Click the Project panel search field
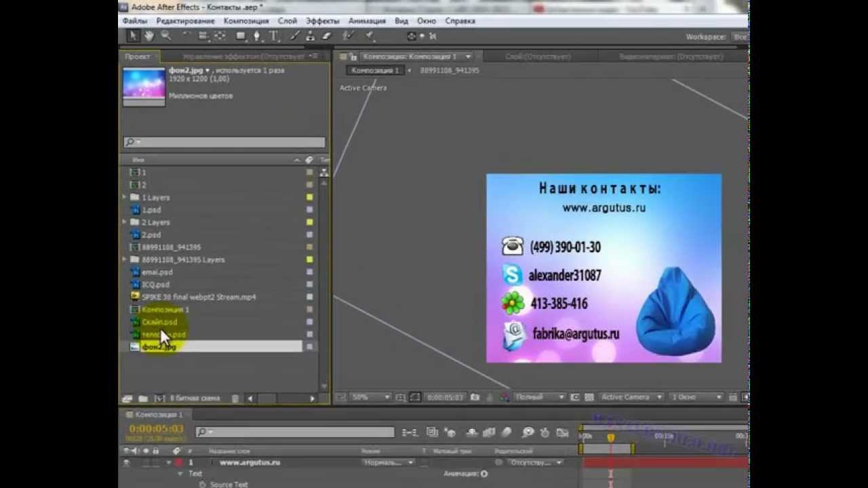Viewport: 868px width, 488px height. point(224,142)
